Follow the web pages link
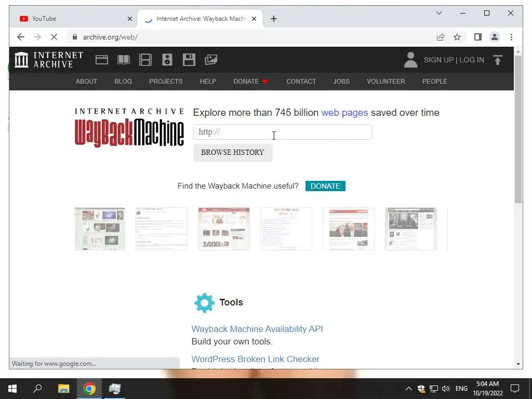The width and height of the screenshot is (532, 399). tap(344, 113)
